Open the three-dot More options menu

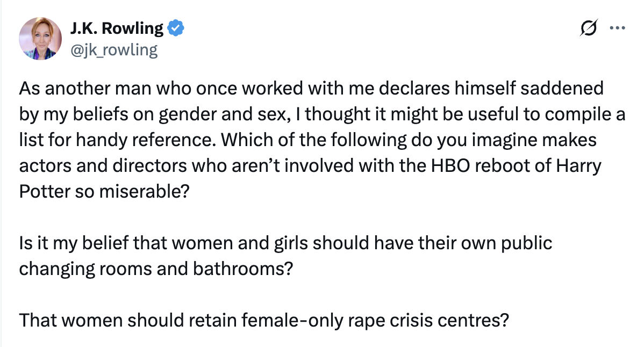tap(617, 30)
